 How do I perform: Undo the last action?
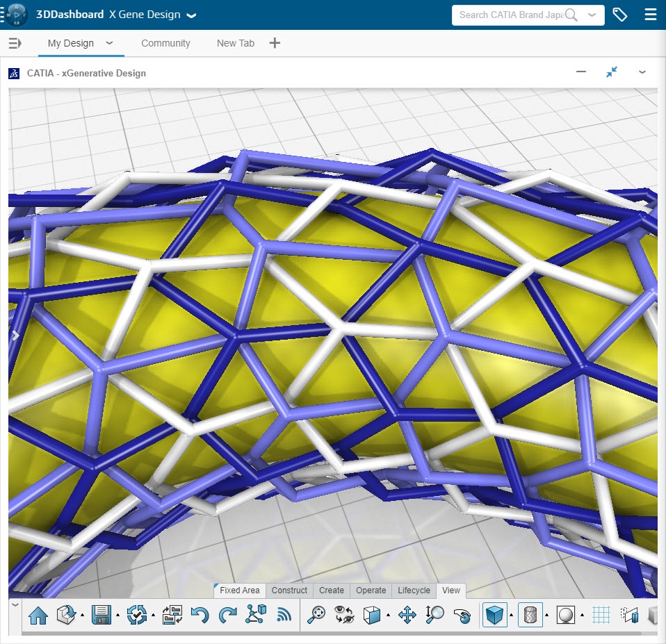200,615
